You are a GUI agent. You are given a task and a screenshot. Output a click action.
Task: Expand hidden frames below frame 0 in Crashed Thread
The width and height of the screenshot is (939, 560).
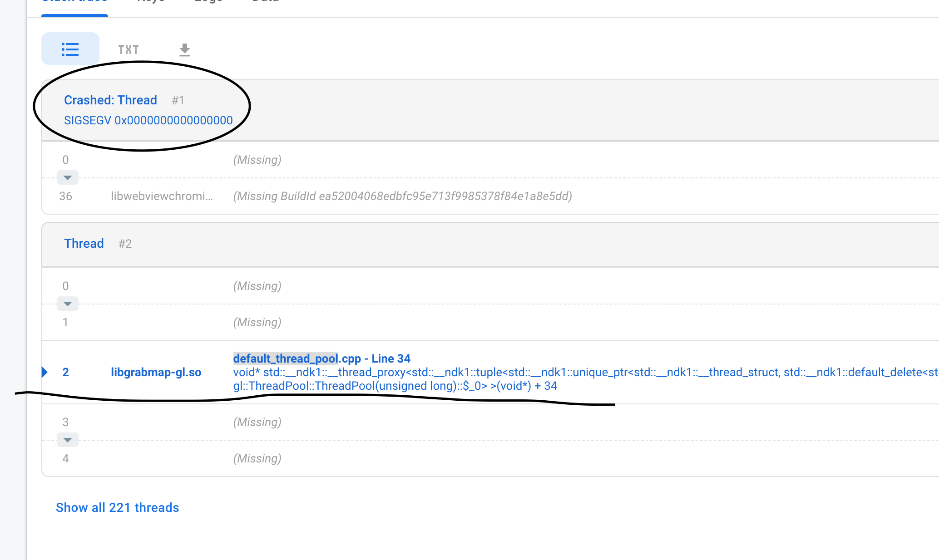pyautogui.click(x=67, y=177)
